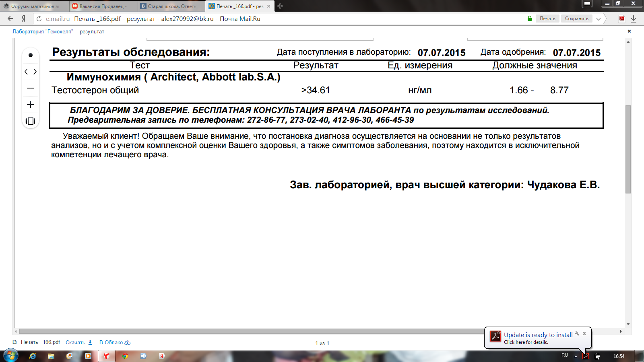Image resolution: width=644 pixels, height=362 pixels.
Task: Switch to the Вакансия Продавец tab
Action: pyautogui.click(x=103, y=6)
